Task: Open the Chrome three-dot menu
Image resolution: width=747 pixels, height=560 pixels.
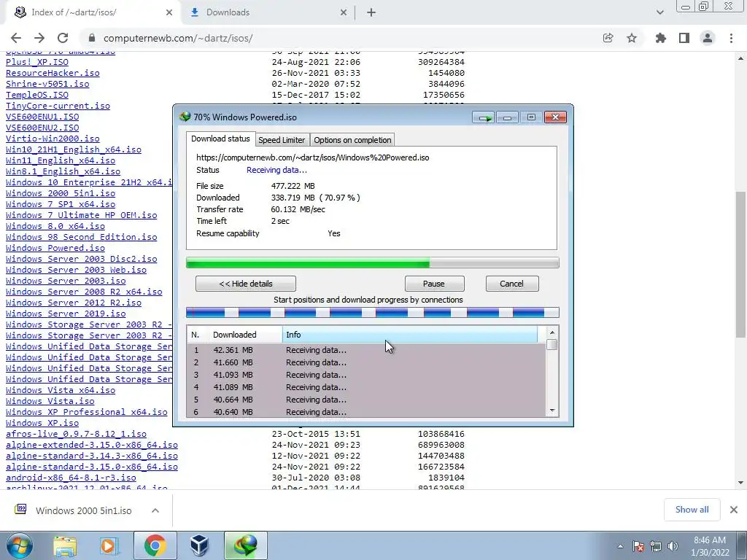Action: 731,38
